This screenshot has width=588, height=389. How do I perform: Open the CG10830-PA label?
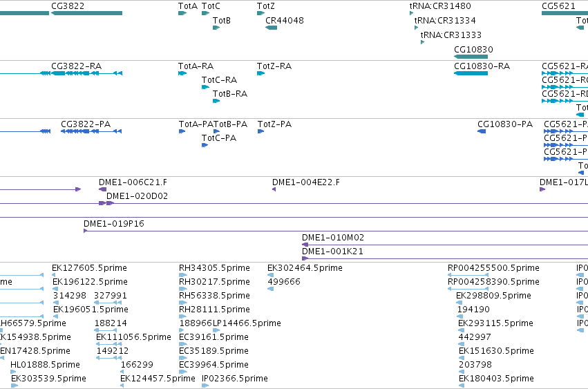tap(505, 124)
